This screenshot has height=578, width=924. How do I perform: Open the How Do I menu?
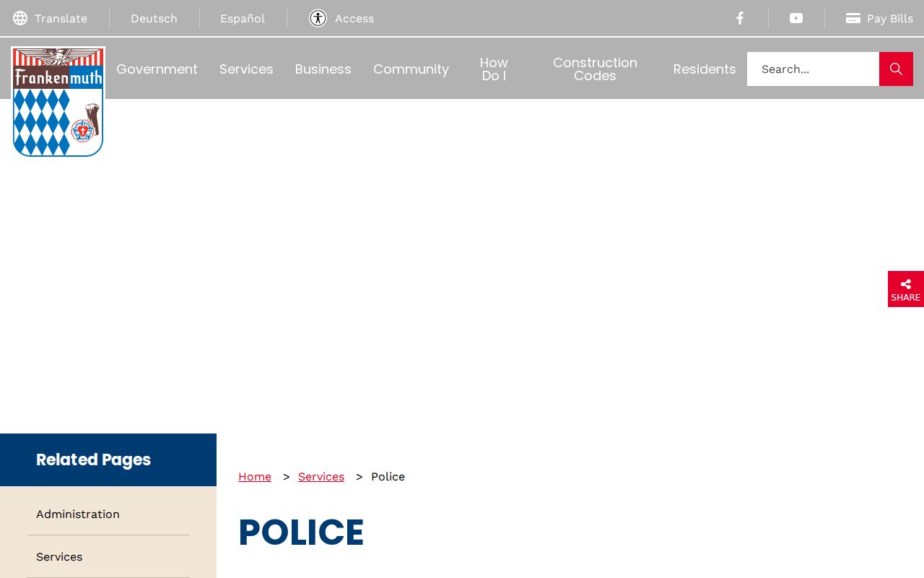click(x=494, y=69)
